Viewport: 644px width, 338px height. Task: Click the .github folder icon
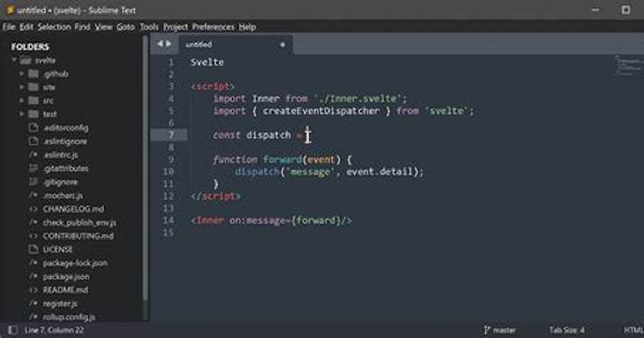coord(34,74)
